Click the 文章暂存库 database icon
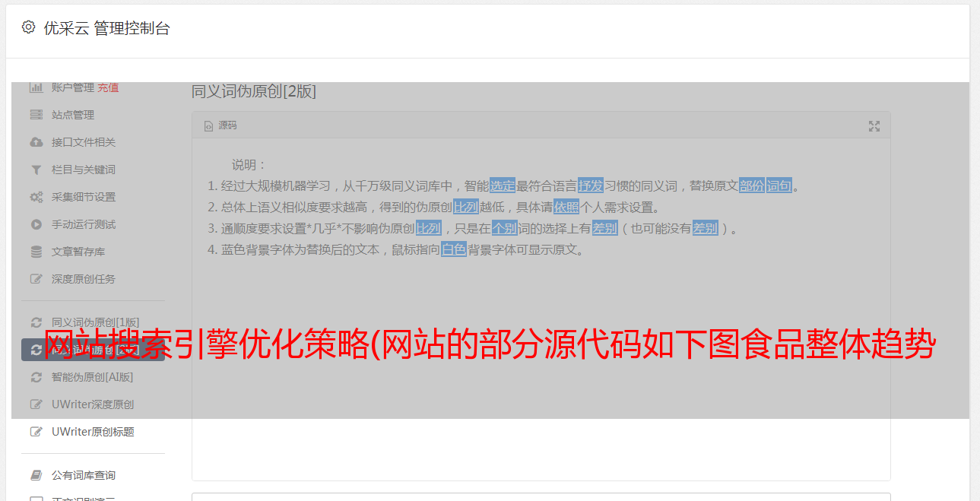The width and height of the screenshot is (980, 501). [36, 252]
